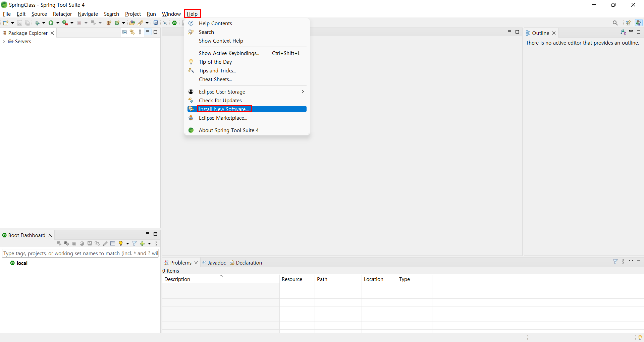Toggle the Boot Dashboard filter funnel

(x=135, y=243)
